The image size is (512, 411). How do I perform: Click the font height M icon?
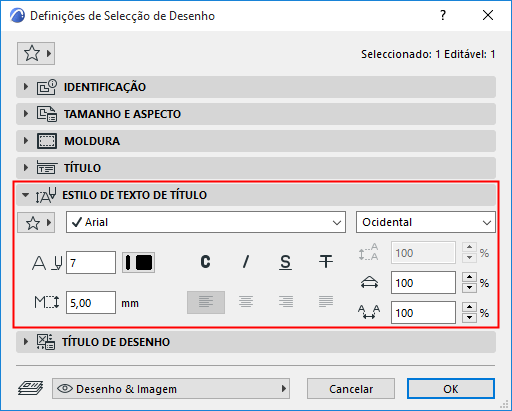47,302
